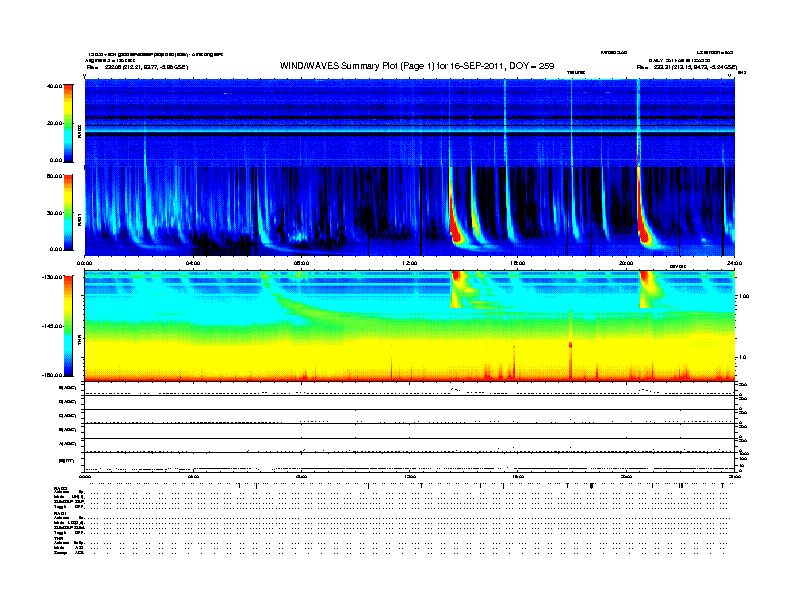Click the -145.00 label on TNR color scale
The height and width of the screenshot is (612, 792).
(x=53, y=326)
